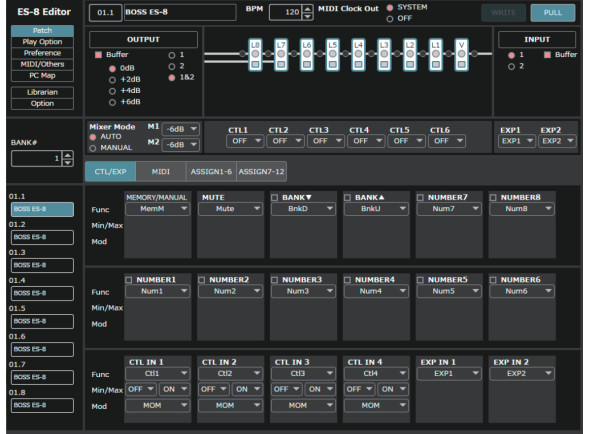Toggle the V volume block in signal chain
Screen dimensions: 590x434
461,55
